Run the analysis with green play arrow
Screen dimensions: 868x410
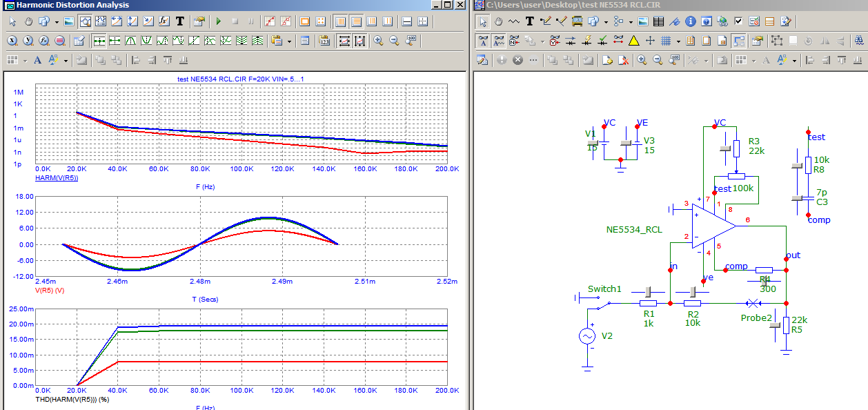click(x=219, y=21)
